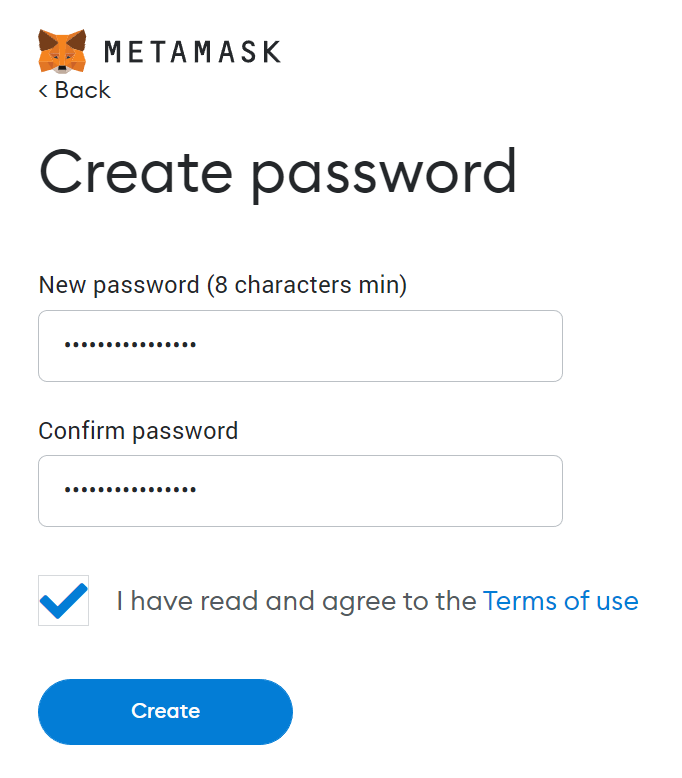Image resolution: width=682 pixels, height=778 pixels.
Task: Click the New password label
Action: click(x=119, y=285)
